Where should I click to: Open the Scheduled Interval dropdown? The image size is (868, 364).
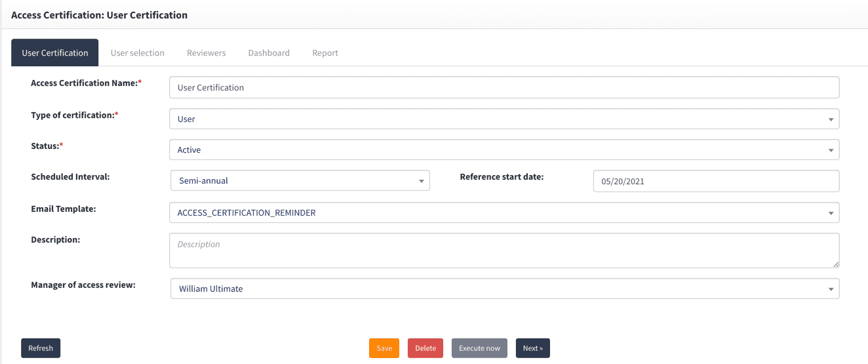300,180
